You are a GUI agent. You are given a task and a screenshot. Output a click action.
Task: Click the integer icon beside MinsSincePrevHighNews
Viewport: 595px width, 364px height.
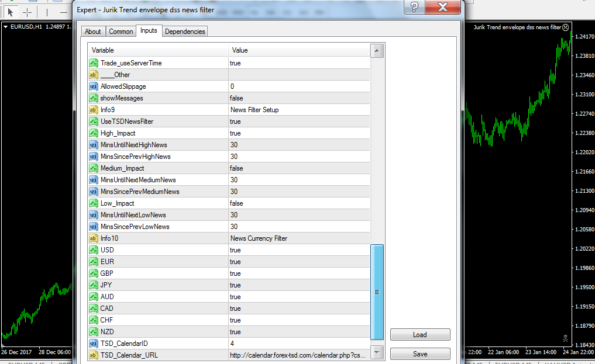point(94,157)
